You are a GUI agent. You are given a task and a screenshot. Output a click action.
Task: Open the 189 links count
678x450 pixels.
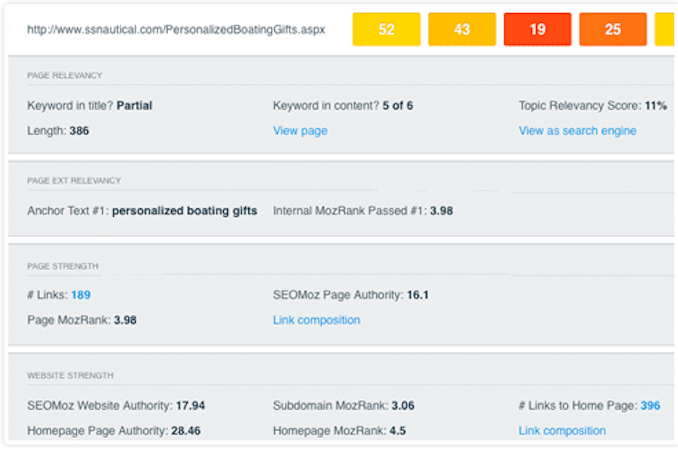point(81,295)
